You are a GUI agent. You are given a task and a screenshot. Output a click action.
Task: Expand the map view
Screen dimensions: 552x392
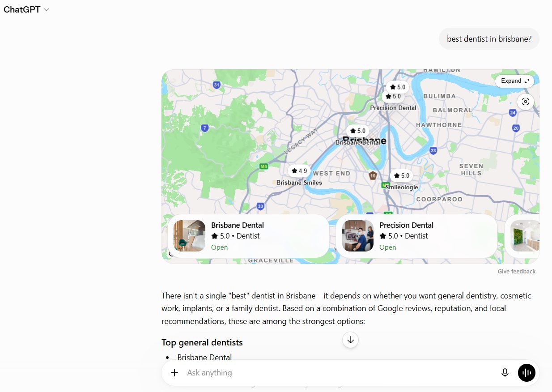pyautogui.click(x=514, y=81)
